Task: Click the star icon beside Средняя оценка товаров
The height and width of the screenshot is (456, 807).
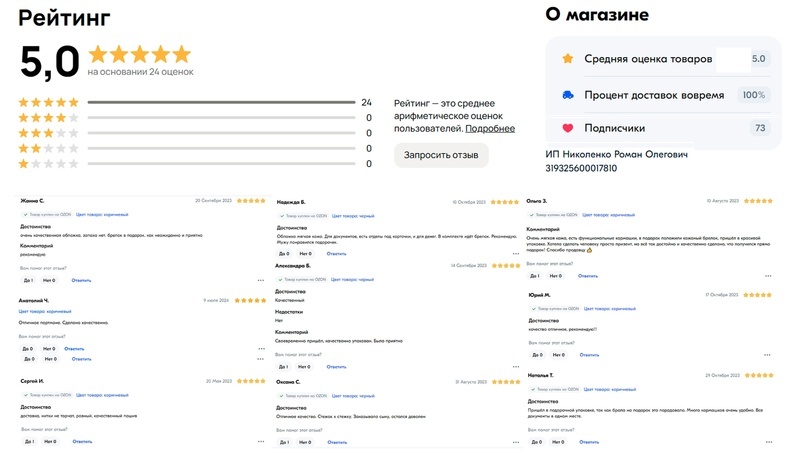Action: (567, 59)
